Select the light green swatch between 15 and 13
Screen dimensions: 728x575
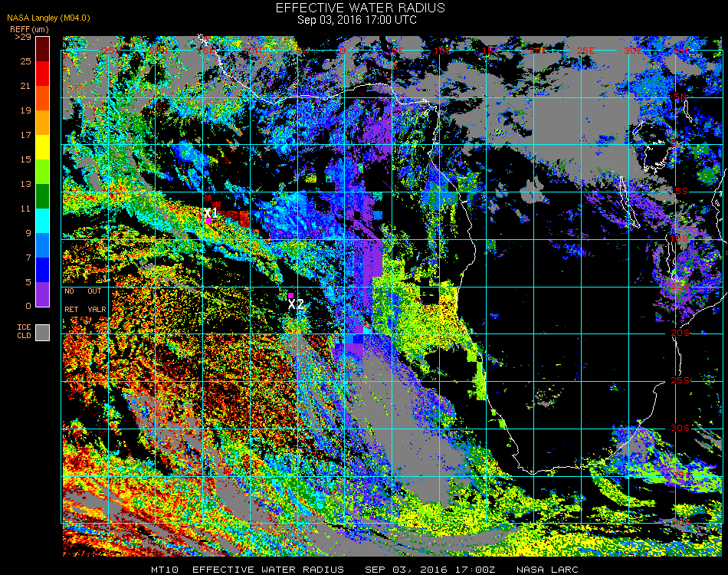(x=43, y=172)
